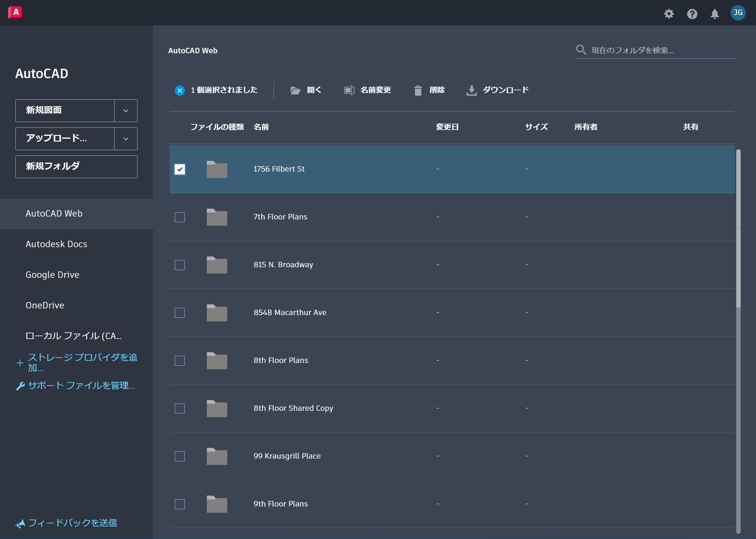Click folder icon of 7th Floor Plans
The height and width of the screenshot is (539, 756).
point(217,217)
